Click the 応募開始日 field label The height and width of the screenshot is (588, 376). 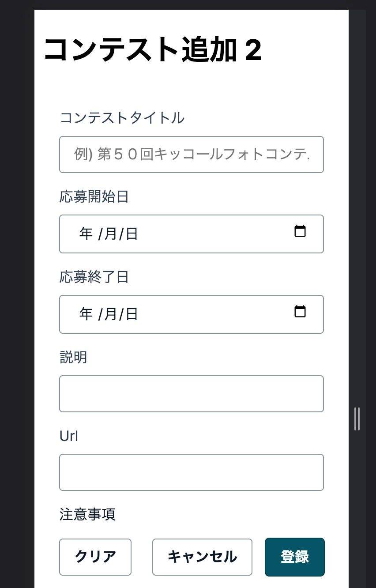(94, 197)
